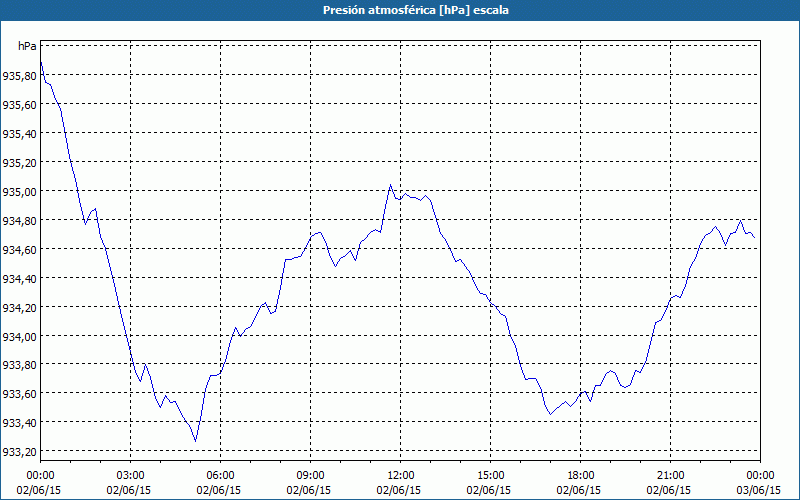
Task: Click the 02/06/15 date under 18:00
Action: tap(579, 490)
